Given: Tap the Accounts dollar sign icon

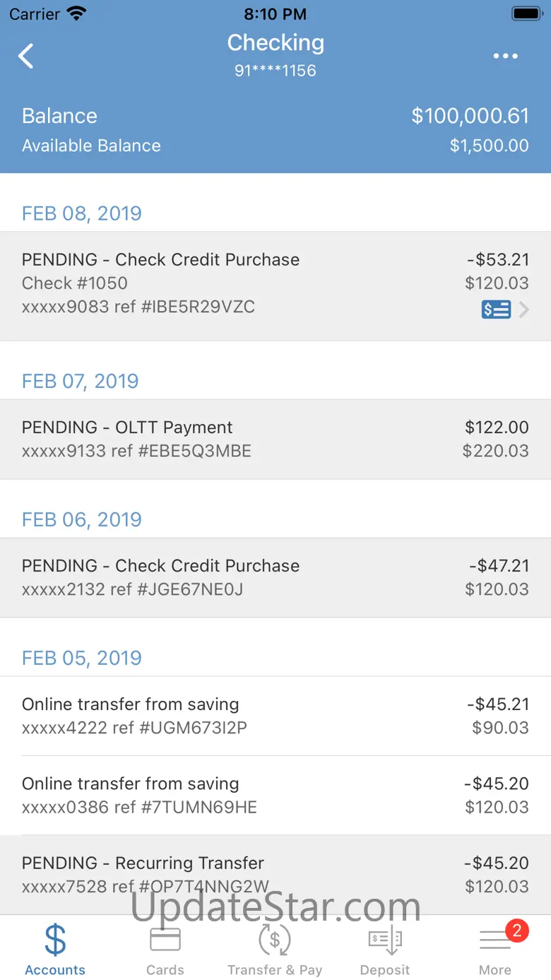Looking at the screenshot, I should coord(55,940).
